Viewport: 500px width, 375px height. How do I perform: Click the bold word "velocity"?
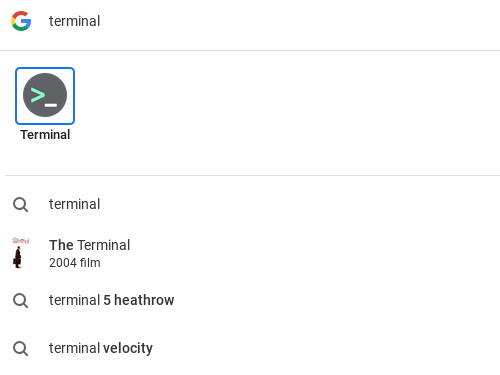[128, 348]
